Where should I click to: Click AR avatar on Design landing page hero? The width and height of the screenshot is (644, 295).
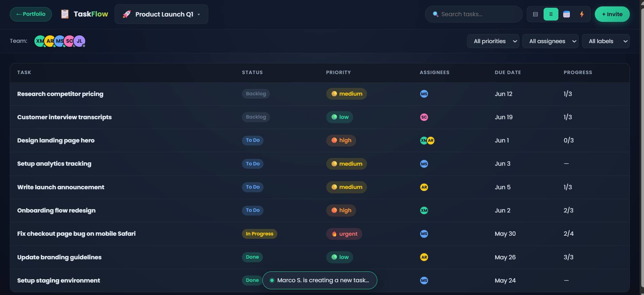click(431, 140)
